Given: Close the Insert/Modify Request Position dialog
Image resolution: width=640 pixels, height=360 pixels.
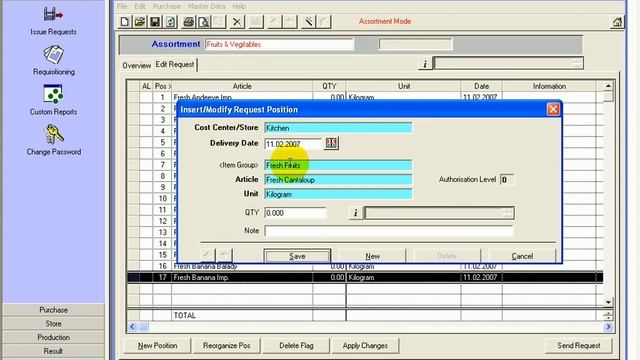Looking at the screenshot, I should 553,109.
